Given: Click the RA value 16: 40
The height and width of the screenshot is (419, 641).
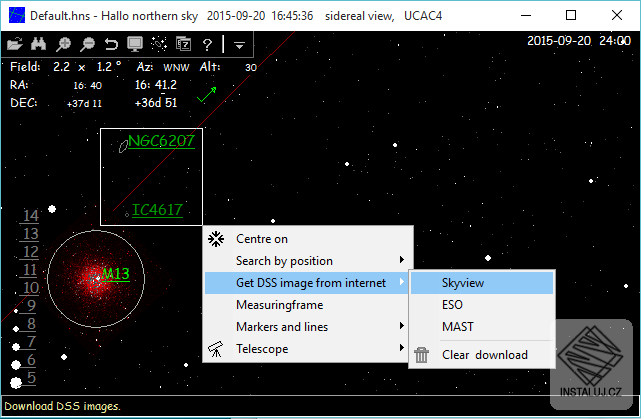Looking at the screenshot, I should click(87, 85).
